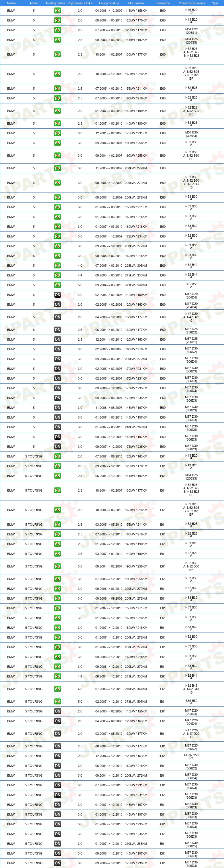This screenshot has width=224, height=868.
Task: Select the PB icon in the 225kW / 306KM row
Action: click(x=58, y=266)
